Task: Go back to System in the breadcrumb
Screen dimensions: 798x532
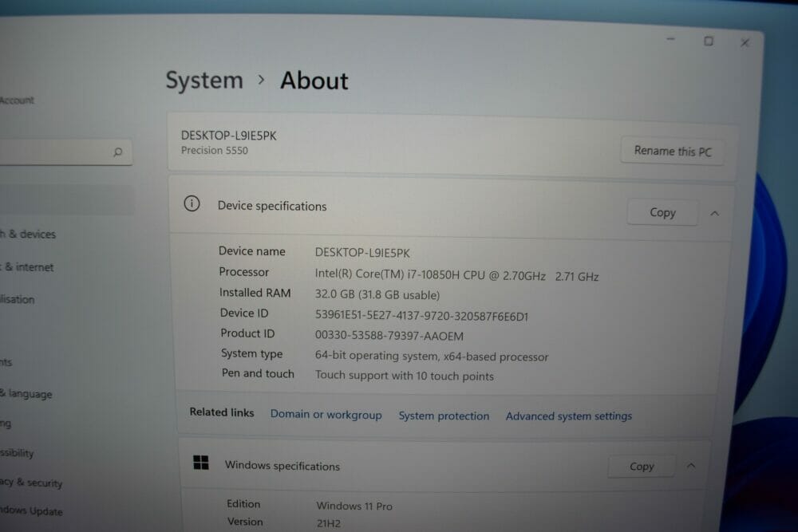Action: click(x=204, y=81)
